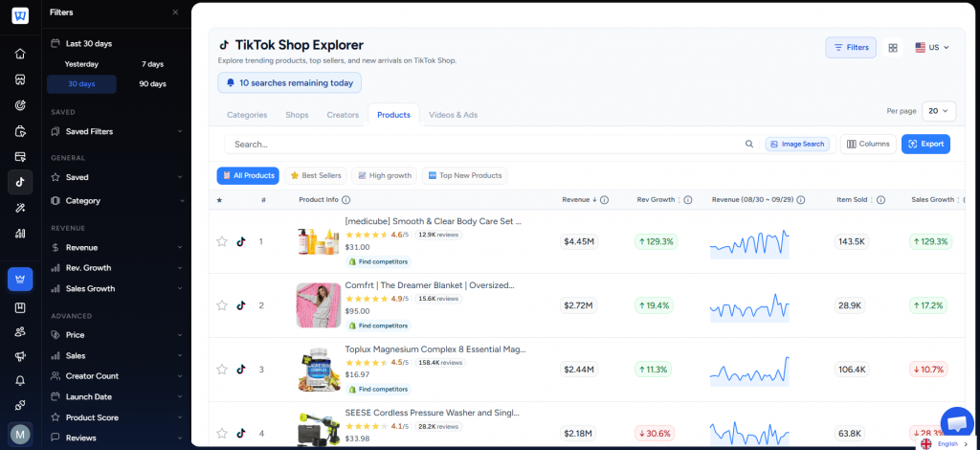Click the 10 searches remaining notice
Viewport: 980px width, 450px height.
point(289,82)
